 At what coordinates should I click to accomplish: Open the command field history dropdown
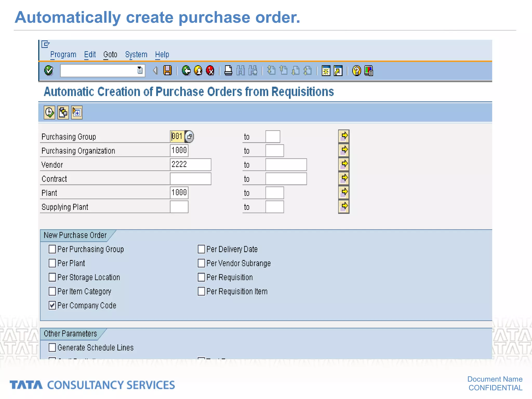pyautogui.click(x=140, y=70)
